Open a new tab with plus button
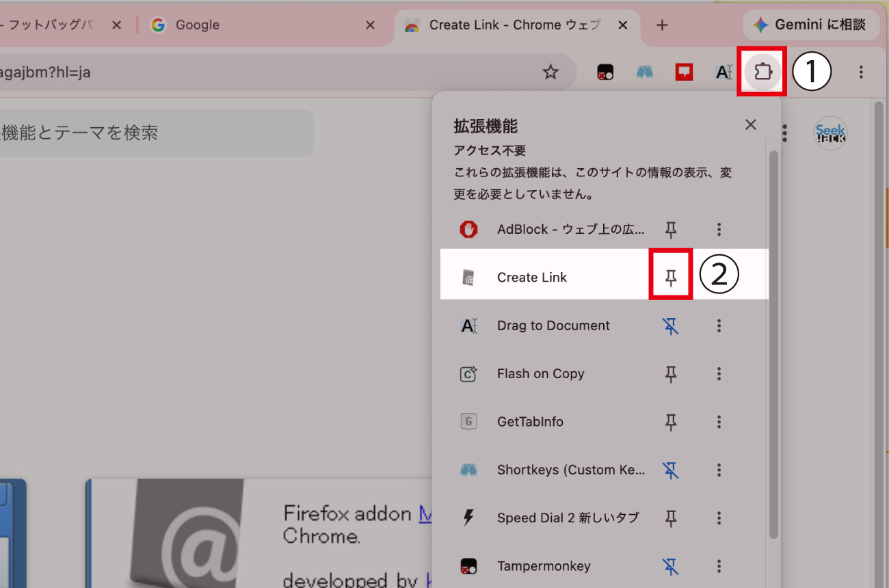The width and height of the screenshot is (889, 588). pos(661,25)
